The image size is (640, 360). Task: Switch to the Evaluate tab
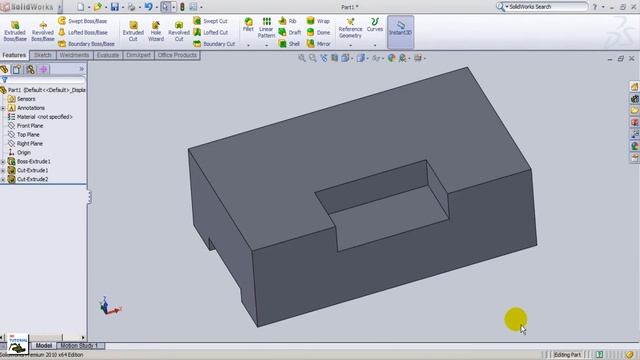point(108,55)
